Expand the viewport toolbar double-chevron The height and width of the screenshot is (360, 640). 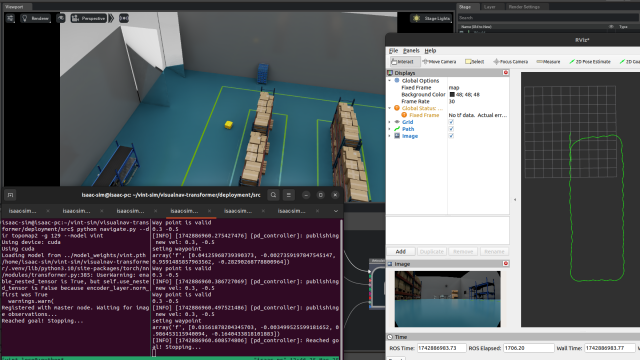click(x=111, y=18)
